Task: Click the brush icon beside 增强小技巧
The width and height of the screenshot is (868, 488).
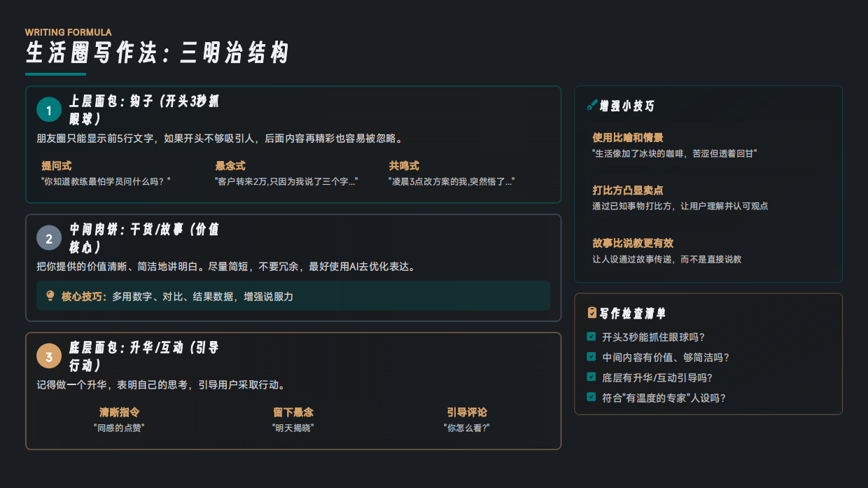Action: [591, 106]
